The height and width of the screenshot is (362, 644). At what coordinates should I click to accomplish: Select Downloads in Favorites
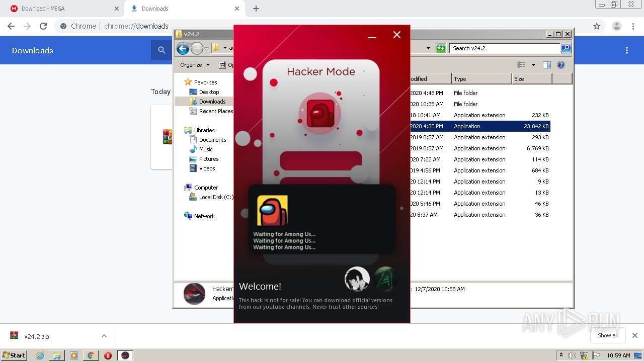click(x=212, y=102)
